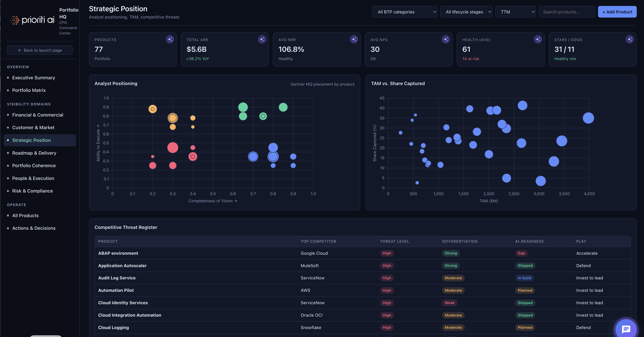Click the Gap badge for ABAP environment
Viewport: 644px width, 337px height.
[521, 253]
